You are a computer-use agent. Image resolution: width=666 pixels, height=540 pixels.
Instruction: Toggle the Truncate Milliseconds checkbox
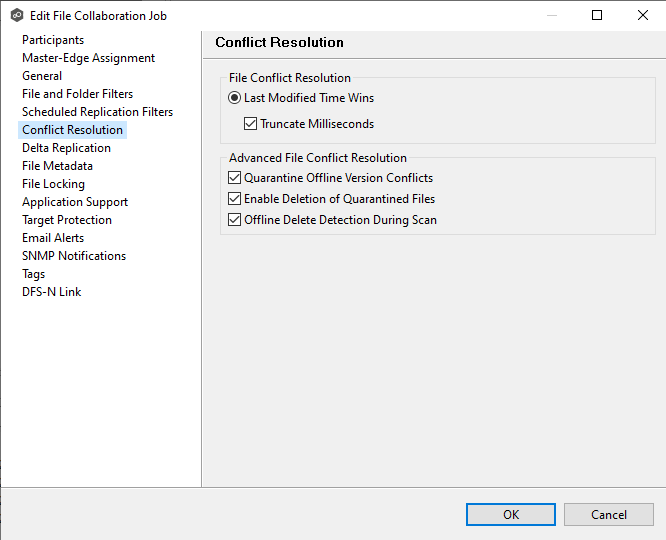point(251,125)
